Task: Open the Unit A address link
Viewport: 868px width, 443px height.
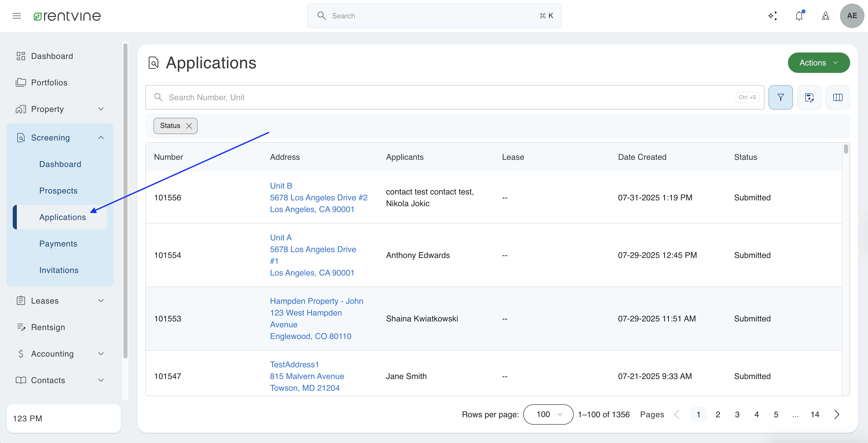Action: [313, 255]
